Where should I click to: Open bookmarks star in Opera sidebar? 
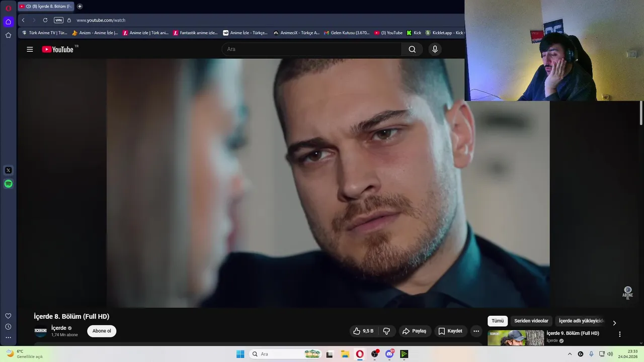coord(8,35)
